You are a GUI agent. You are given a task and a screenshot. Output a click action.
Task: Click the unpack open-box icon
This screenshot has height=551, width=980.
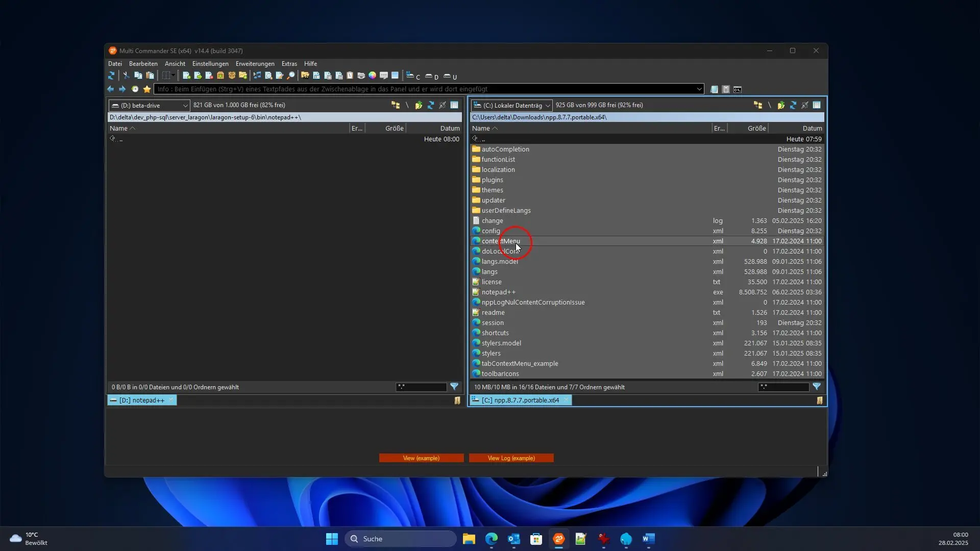[x=232, y=76]
